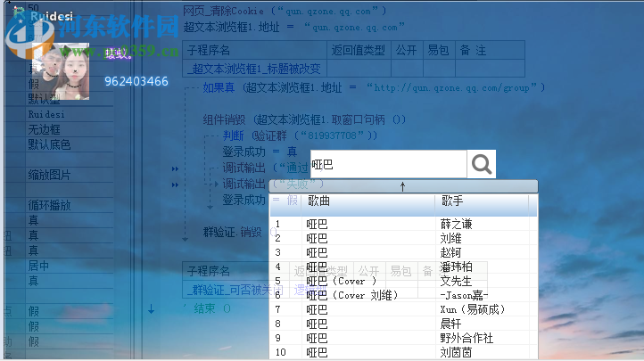
Task: Click the 组件销毁 code line
Action: click(x=304, y=119)
